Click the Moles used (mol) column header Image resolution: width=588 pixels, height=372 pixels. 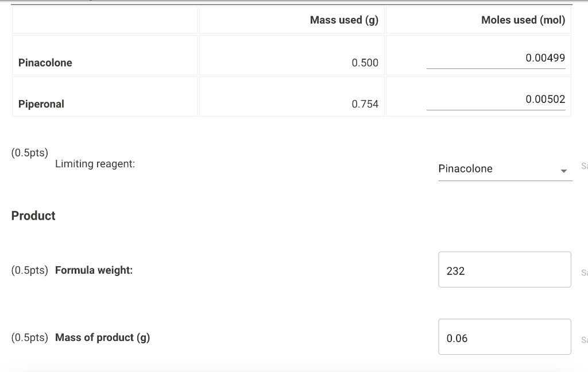523,20
